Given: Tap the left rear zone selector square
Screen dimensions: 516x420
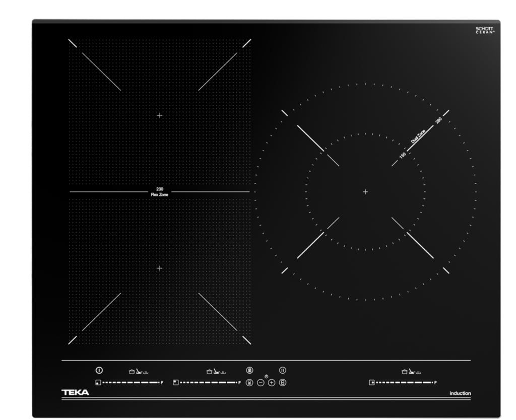Looking at the screenshot, I should (x=175, y=383).
